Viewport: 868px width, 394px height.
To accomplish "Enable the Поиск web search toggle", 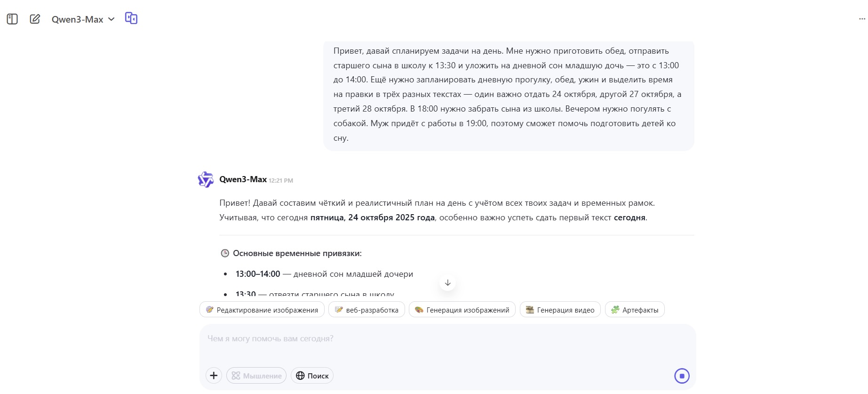I will click(312, 376).
